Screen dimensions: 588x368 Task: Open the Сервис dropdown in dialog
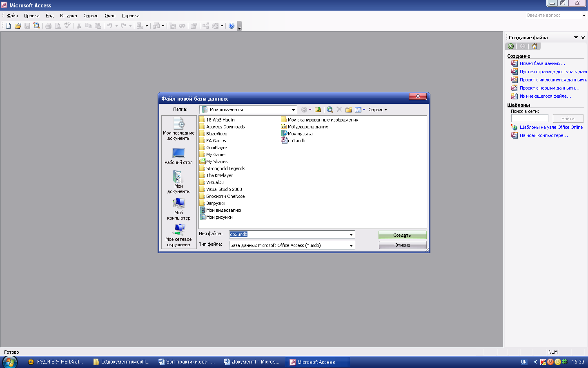[377, 110]
